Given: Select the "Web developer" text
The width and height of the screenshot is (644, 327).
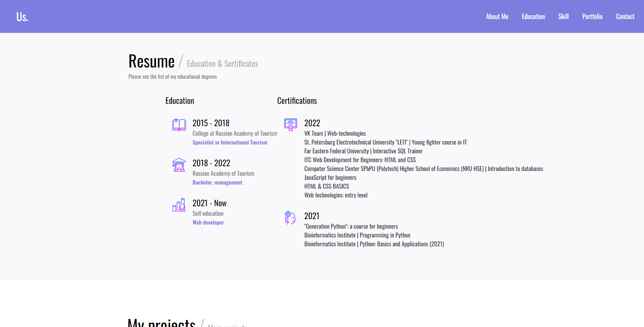Looking at the screenshot, I should pyautogui.click(x=208, y=223).
